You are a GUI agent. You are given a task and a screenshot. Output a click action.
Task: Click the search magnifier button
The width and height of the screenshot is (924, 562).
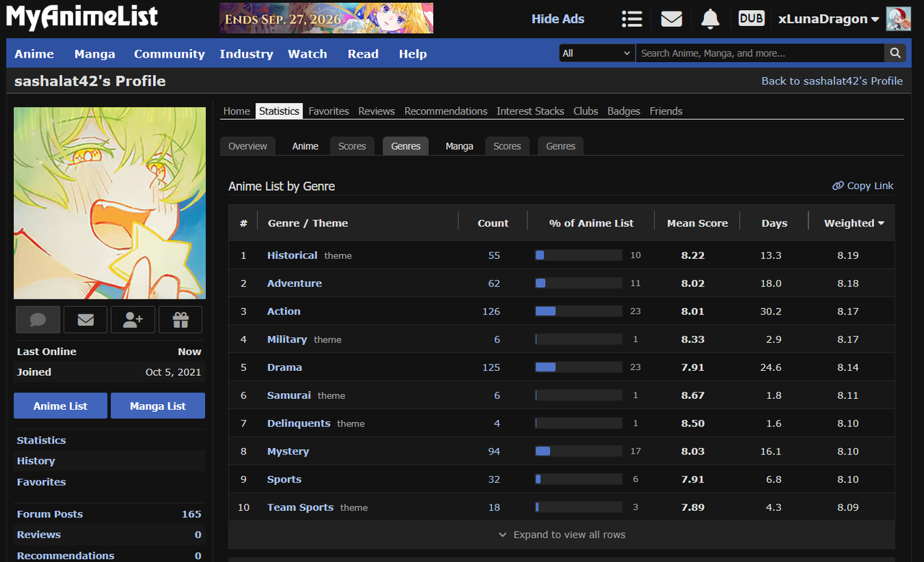[x=895, y=53]
